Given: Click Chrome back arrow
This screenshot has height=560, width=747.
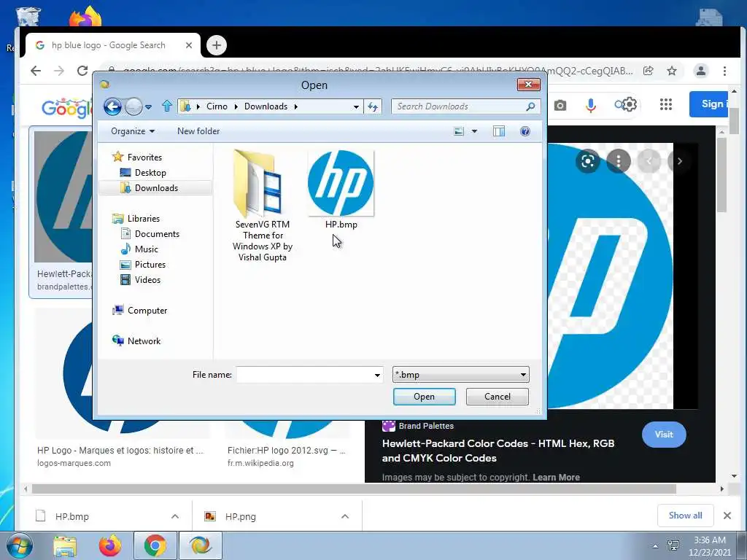Looking at the screenshot, I should coord(36,71).
